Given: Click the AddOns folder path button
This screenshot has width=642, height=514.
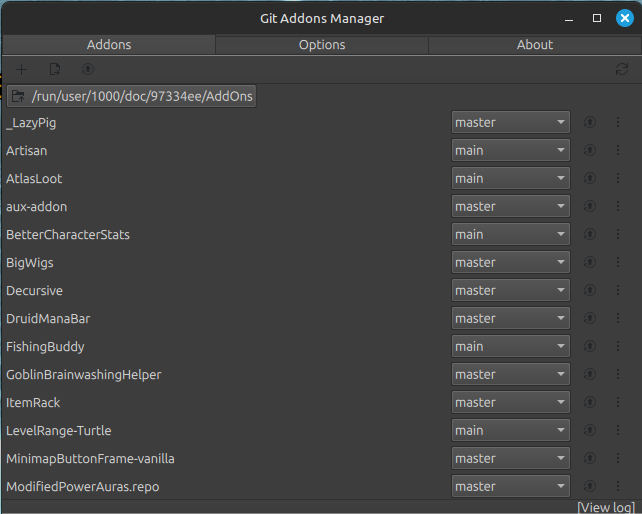Looking at the screenshot, I should coord(132,96).
